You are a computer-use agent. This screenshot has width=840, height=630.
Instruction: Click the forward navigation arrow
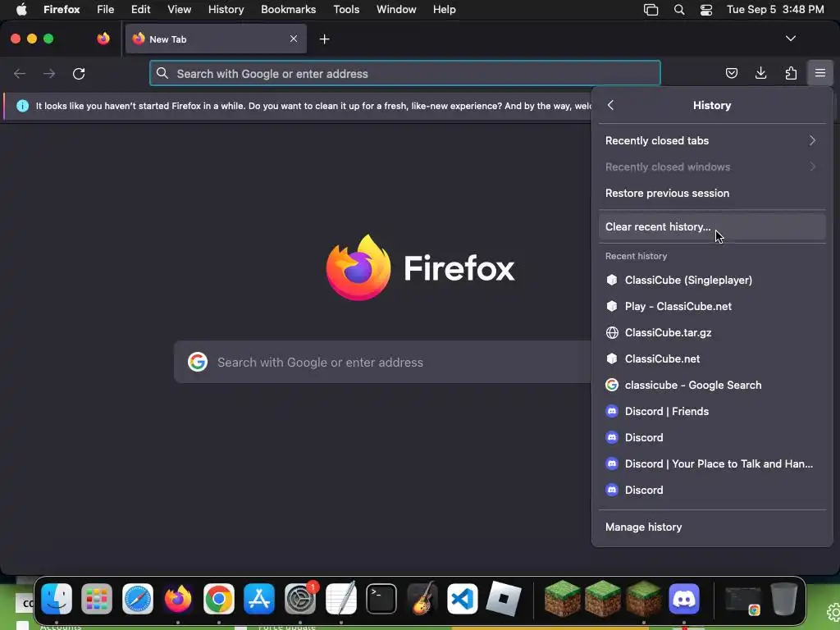pos(49,73)
